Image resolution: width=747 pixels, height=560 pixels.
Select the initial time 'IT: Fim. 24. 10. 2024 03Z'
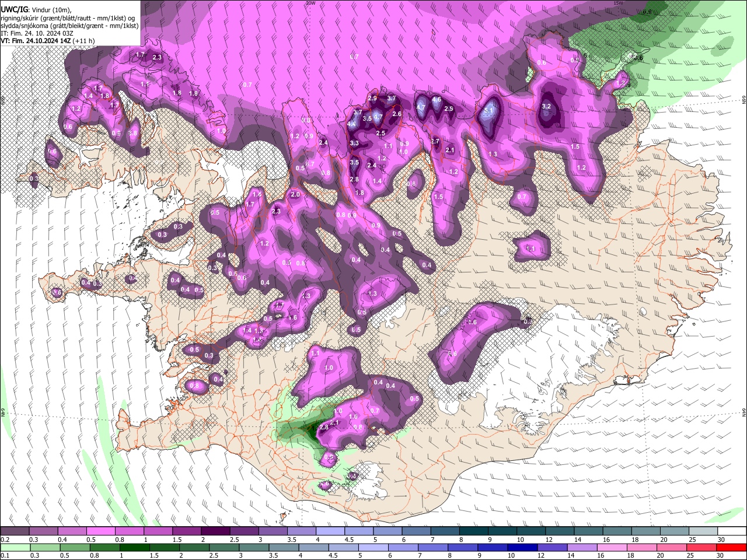coord(37,33)
